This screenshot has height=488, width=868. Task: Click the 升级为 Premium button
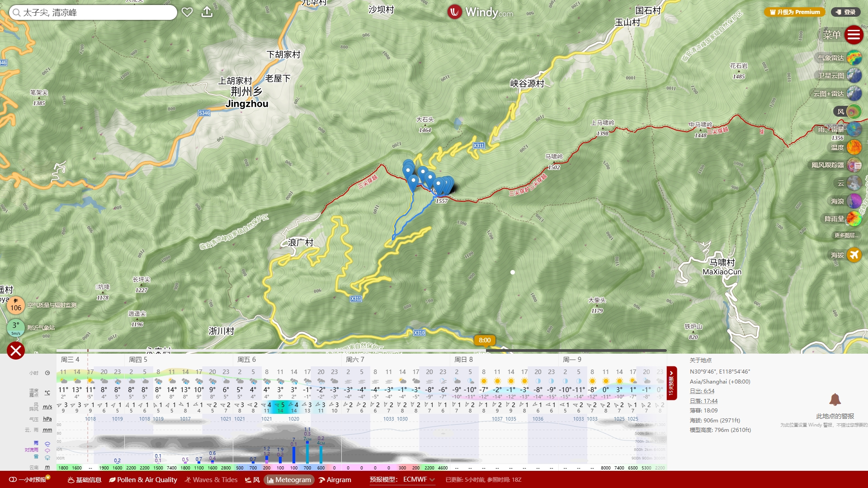(x=794, y=12)
